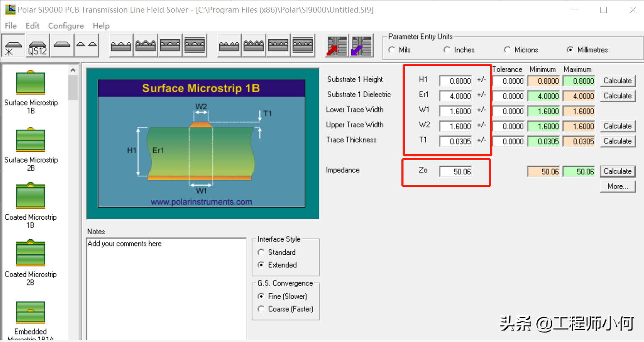
Task: Open the Edit menu
Action: tap(33, 26)
